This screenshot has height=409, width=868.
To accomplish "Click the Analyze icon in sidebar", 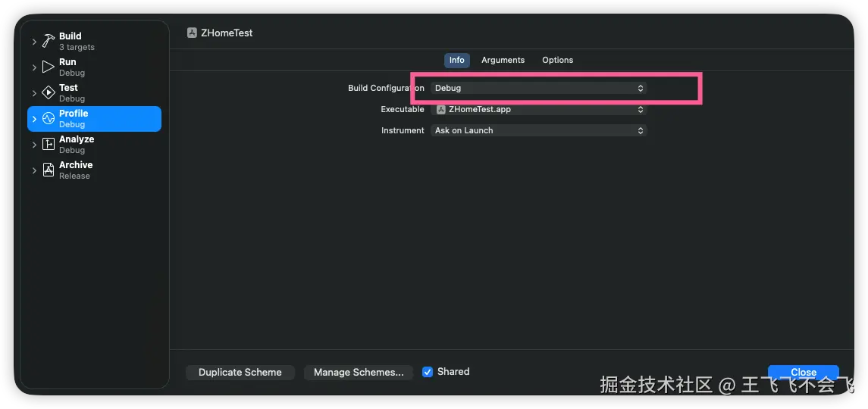I will pyautogui.click(x=49, y=145).
